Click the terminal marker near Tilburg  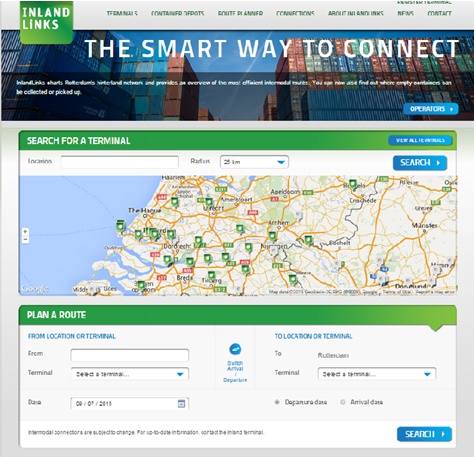211,275
